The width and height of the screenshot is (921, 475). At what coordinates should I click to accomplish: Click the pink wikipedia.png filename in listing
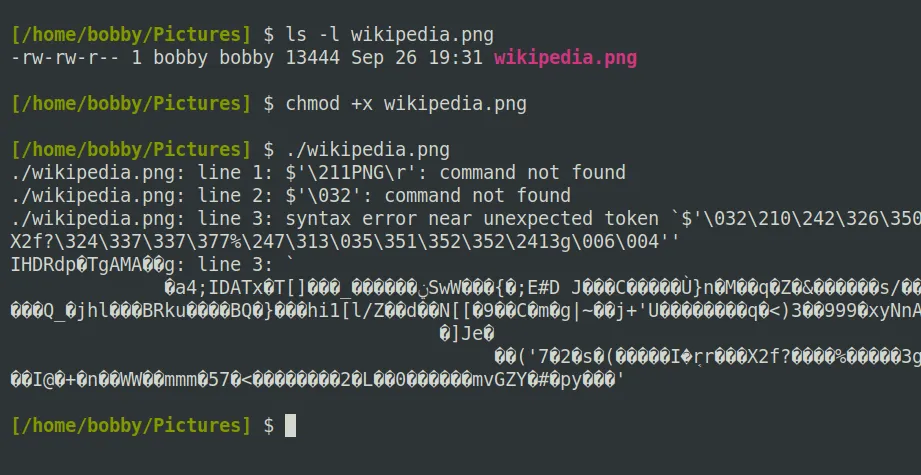[565, 58]
